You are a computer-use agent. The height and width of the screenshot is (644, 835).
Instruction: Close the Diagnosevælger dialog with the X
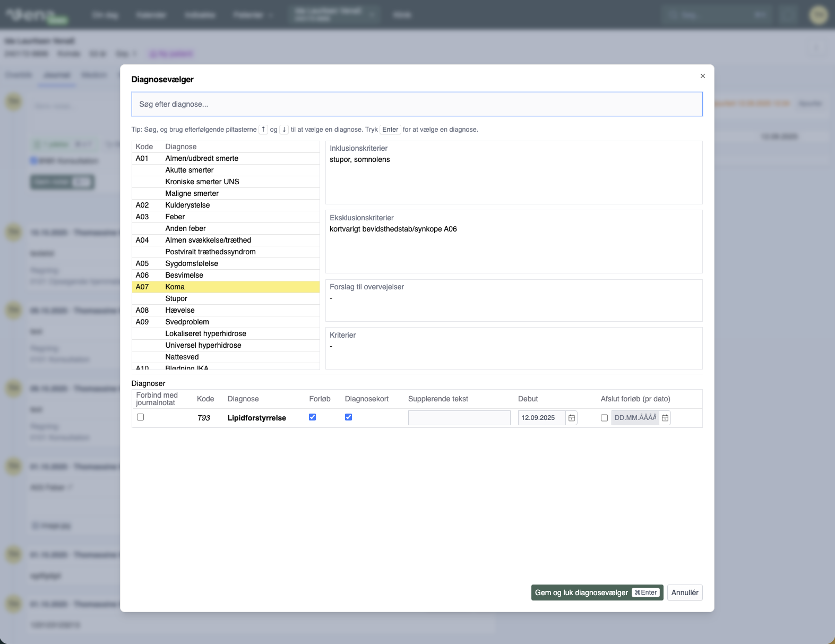coord(702,76)
